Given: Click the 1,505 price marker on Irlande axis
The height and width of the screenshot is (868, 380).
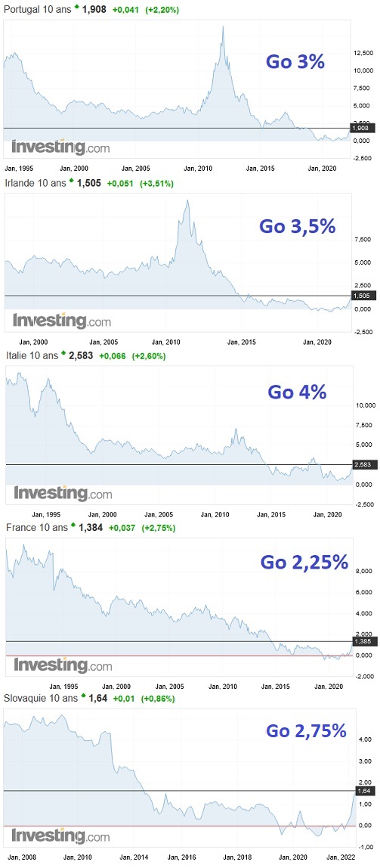Looking at the screenshot, I should tap(361, 296).
